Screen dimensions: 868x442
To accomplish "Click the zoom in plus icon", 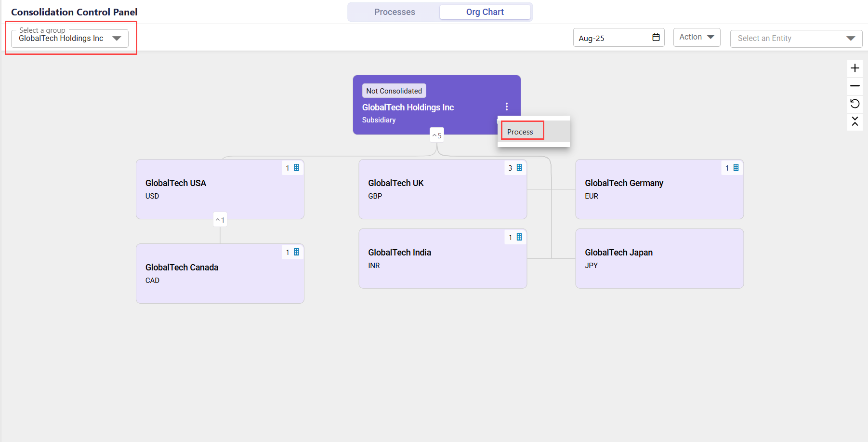I will click(855, 68).
